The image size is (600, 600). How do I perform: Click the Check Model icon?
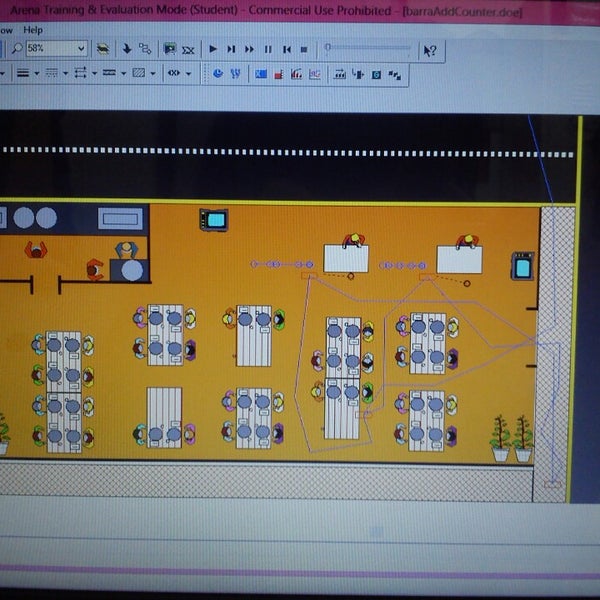click(x=188, y=50)
